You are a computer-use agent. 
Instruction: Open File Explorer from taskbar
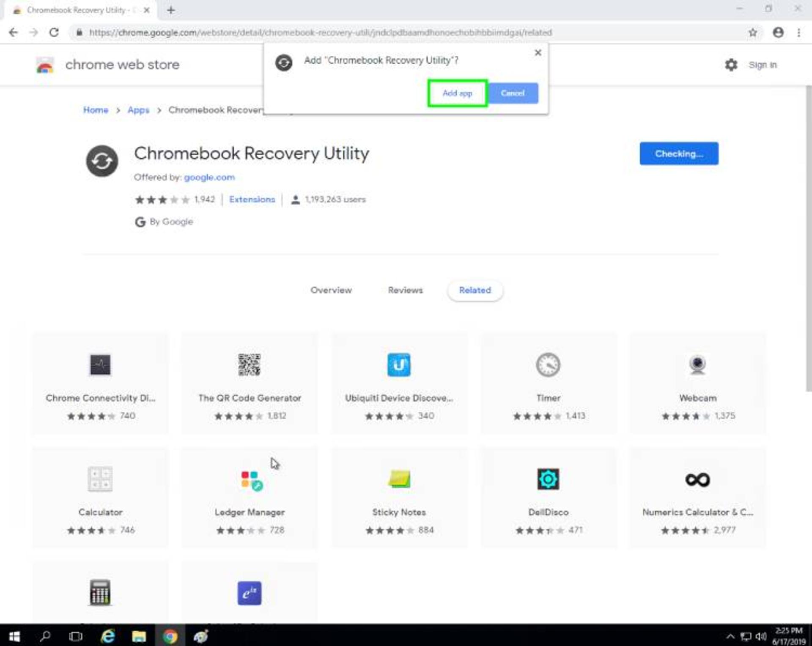(x=139, y=636)
